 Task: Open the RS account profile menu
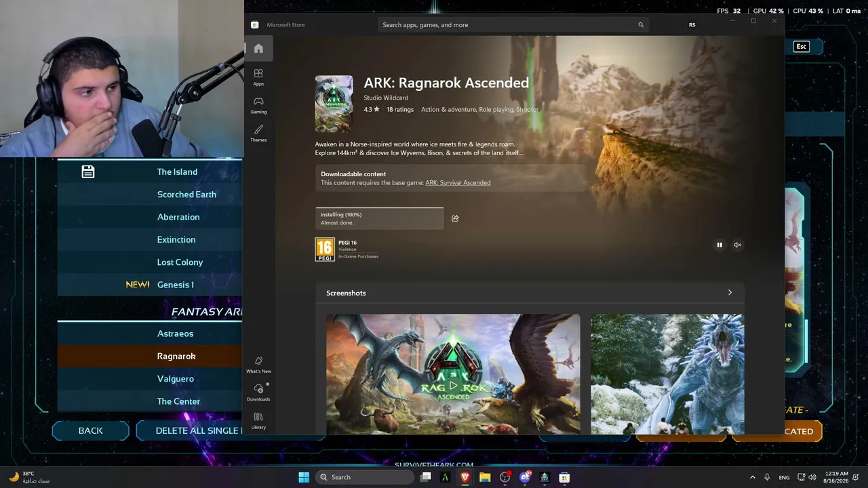(x=692, y=25)
